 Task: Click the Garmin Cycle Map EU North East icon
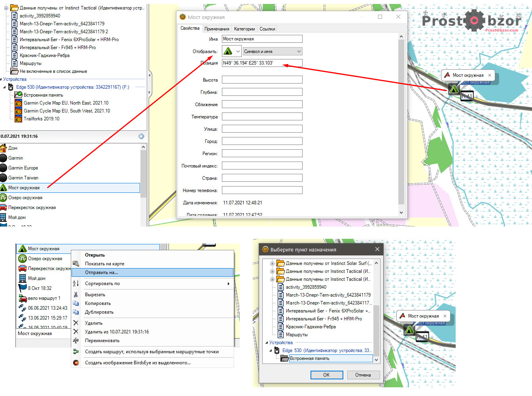tap(18, 103)
